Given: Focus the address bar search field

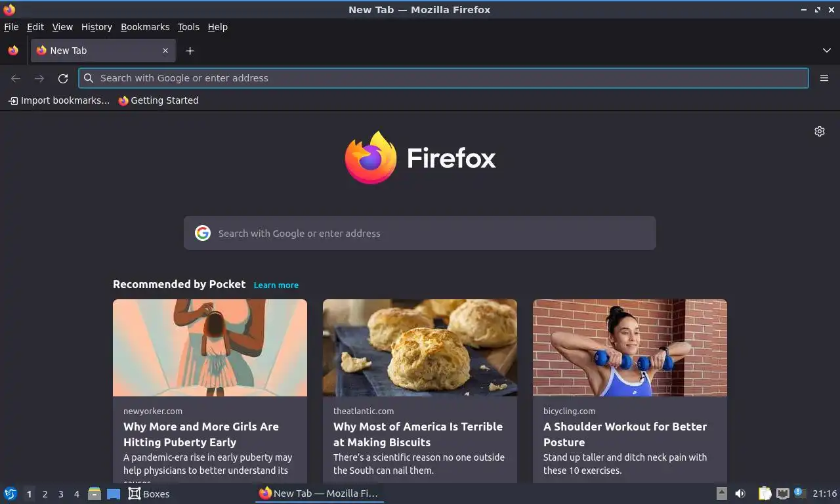Looking at the screenshot, I should (x=444, y=78).
